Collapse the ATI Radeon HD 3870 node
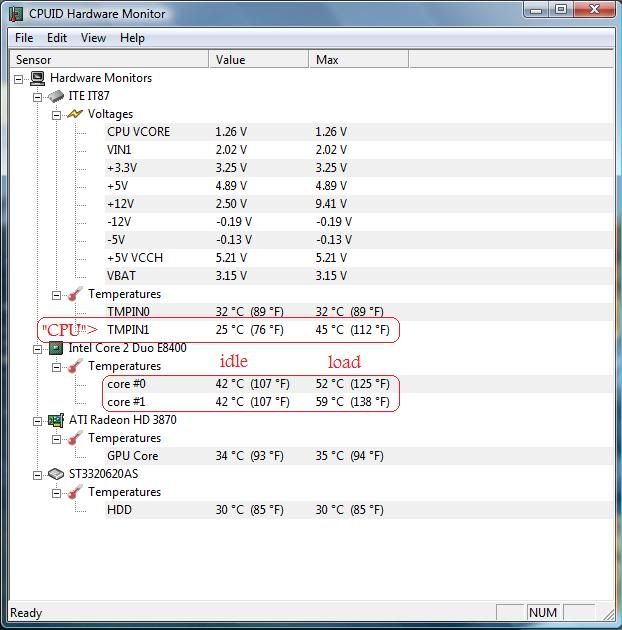The width and height of the screenshot is (622, 630). (37, 421)
